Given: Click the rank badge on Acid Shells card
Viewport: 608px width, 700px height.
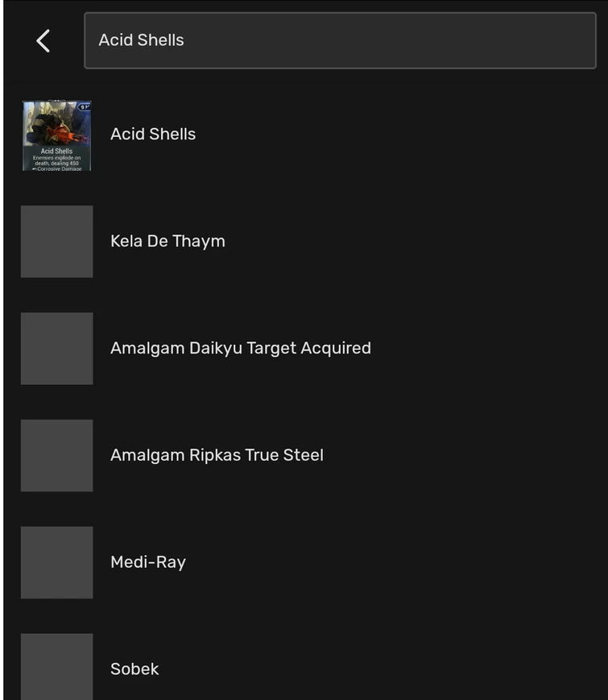Looking at the screenshot, I should 84,106.
